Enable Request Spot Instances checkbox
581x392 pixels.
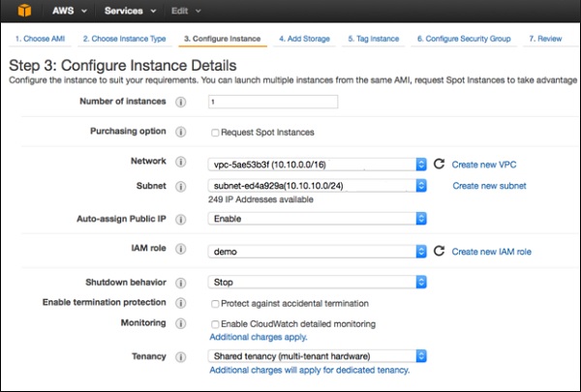point(215,133)
